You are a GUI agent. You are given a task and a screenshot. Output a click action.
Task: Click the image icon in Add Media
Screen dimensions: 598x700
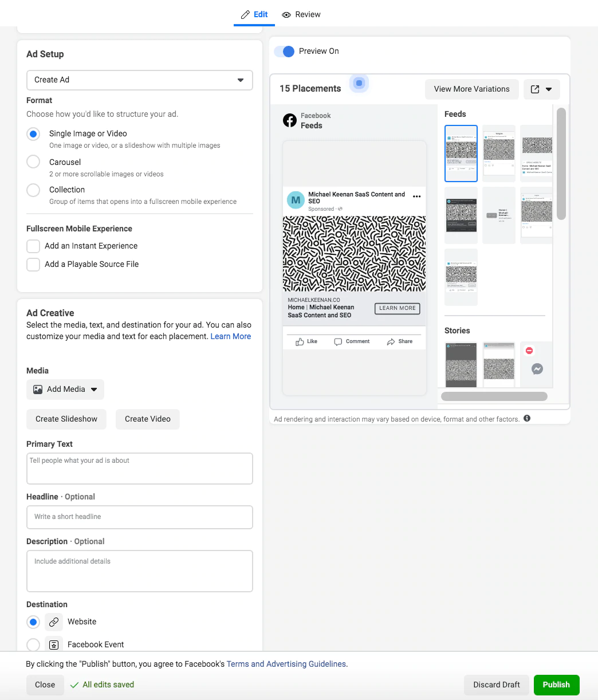tap(38, 390)
